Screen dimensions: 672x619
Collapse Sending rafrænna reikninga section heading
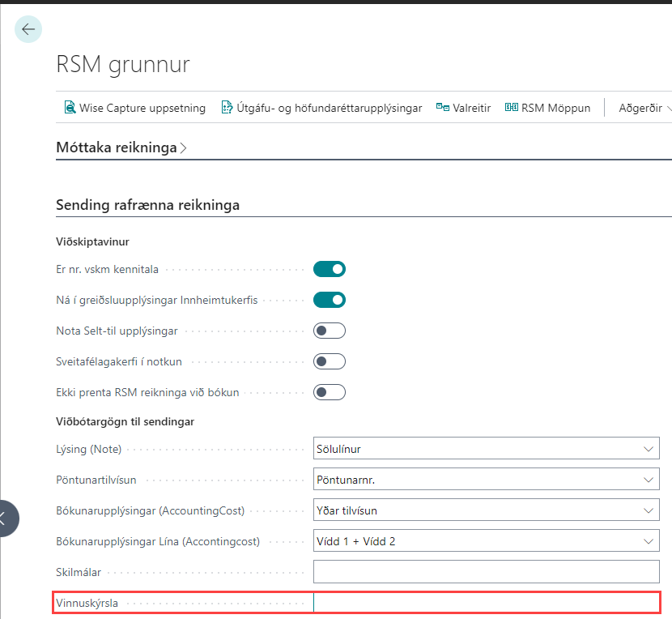pos(147,205)
